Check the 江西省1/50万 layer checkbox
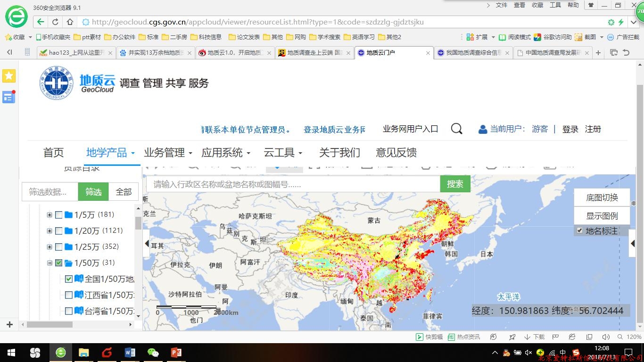 [x=69, y=295]
